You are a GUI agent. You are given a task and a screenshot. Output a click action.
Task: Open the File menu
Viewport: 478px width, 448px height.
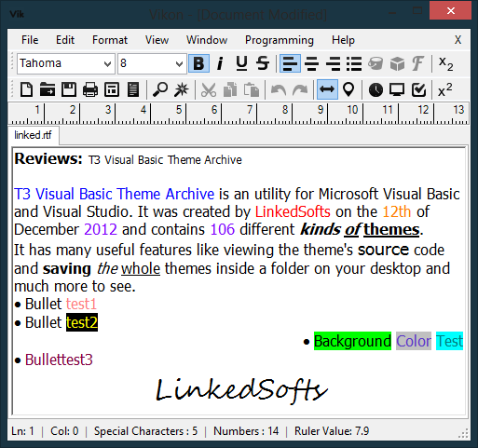click(x=30, y=40)
